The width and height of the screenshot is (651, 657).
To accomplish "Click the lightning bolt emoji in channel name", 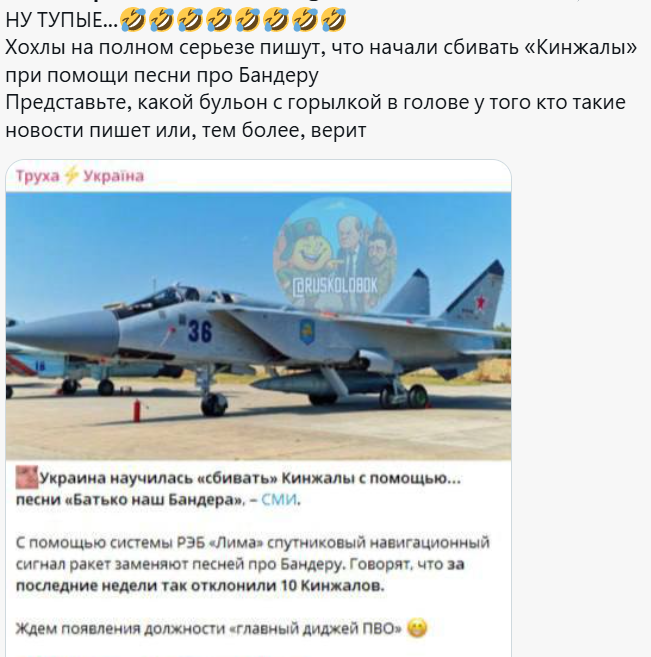I will pyautogui.click(x=71, y=176).
